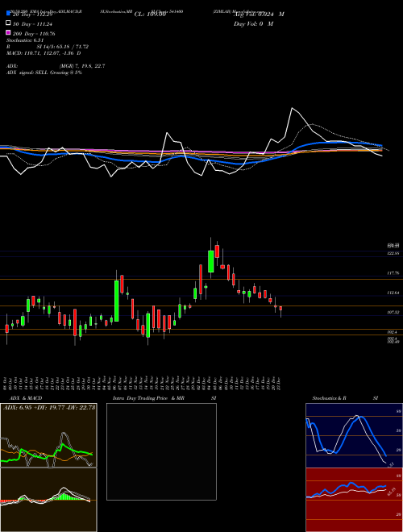Image resolution: width=403 pixels, height=532 pixels.
Task: Click the '(MGR) 7, 19.8, 22.7' ADX values
Action: pyautogui.click(x=82, y=66)
